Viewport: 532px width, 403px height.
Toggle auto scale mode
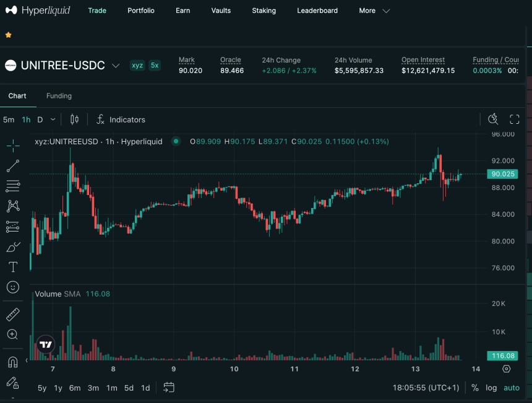[512, 388]
